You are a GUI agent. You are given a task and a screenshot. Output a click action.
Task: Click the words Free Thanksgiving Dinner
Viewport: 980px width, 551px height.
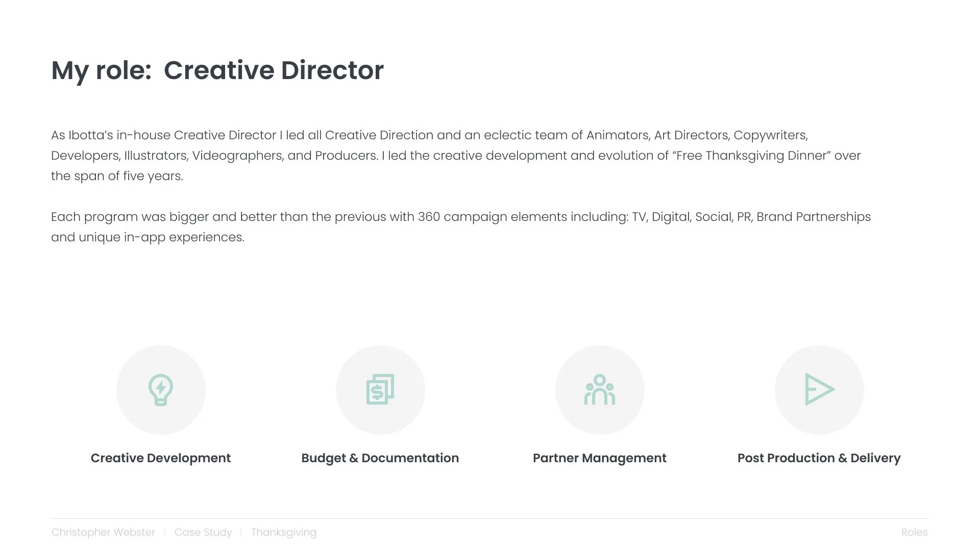point(753,156)
